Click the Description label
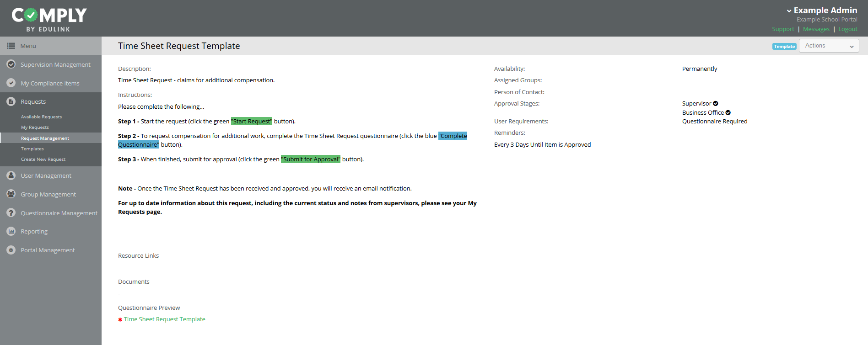This screenshot has height=345, width=868. 135,69
